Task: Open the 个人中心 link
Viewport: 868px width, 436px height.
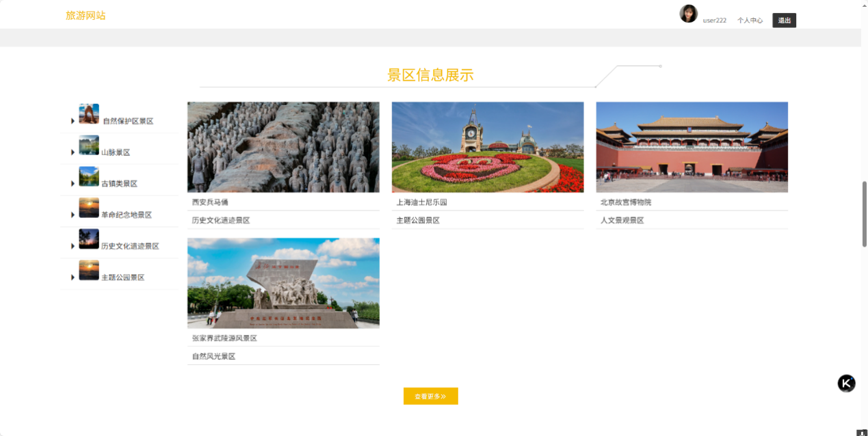Action: click(x=750, y=21)
